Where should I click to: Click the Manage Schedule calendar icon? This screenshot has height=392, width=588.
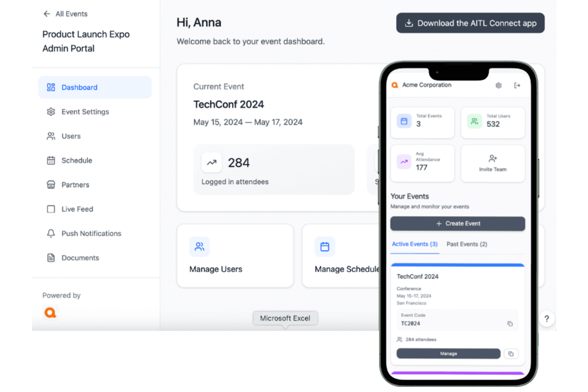pyautogui.click(x=325, y=247)
